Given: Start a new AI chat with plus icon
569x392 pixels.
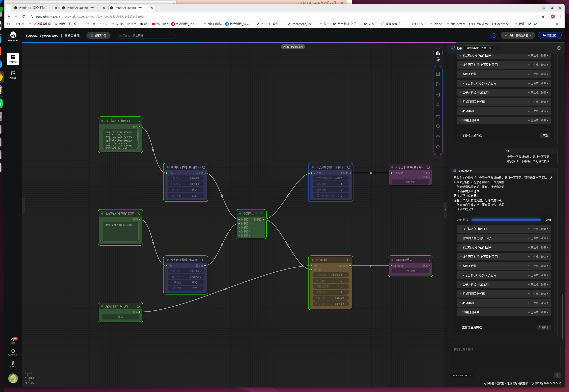Looking at the screenshot, I should pos(497,48).
